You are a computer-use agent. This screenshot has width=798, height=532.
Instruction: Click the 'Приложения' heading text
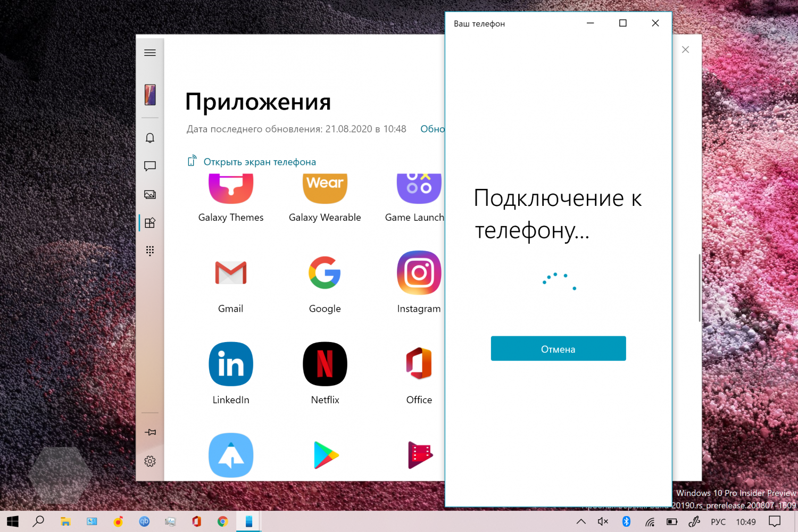(258, 101)
